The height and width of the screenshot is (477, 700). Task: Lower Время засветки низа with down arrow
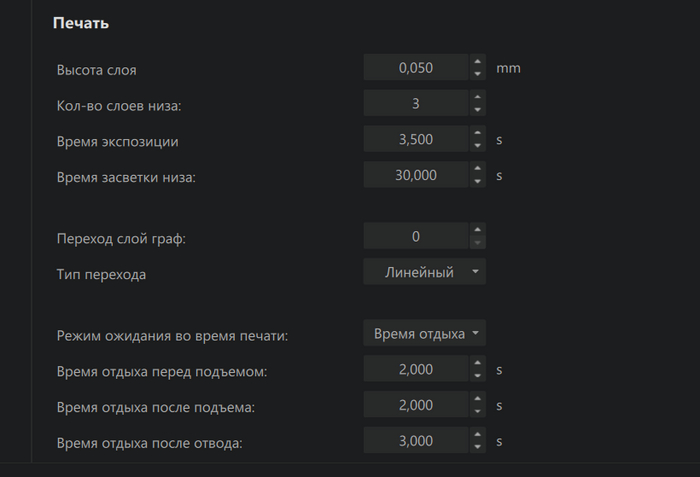(477, 181)
